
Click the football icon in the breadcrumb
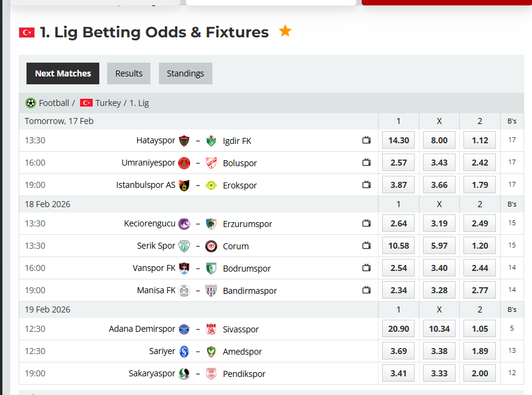pyautogui.click(x=31, y=102)
